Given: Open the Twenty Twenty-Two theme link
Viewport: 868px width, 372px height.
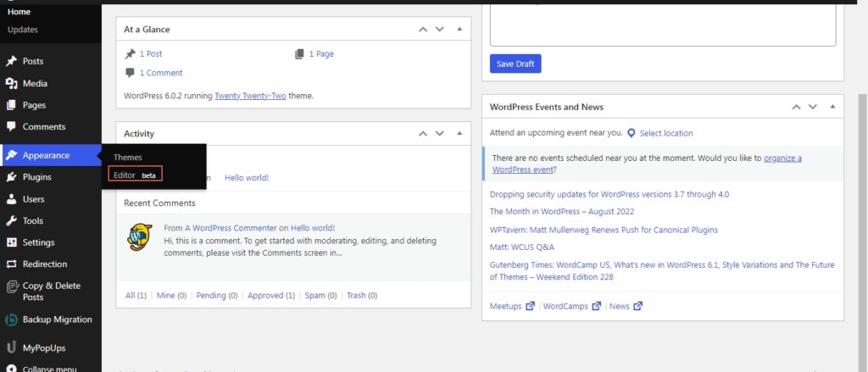Looking at the screenshot, I should 250,96.
